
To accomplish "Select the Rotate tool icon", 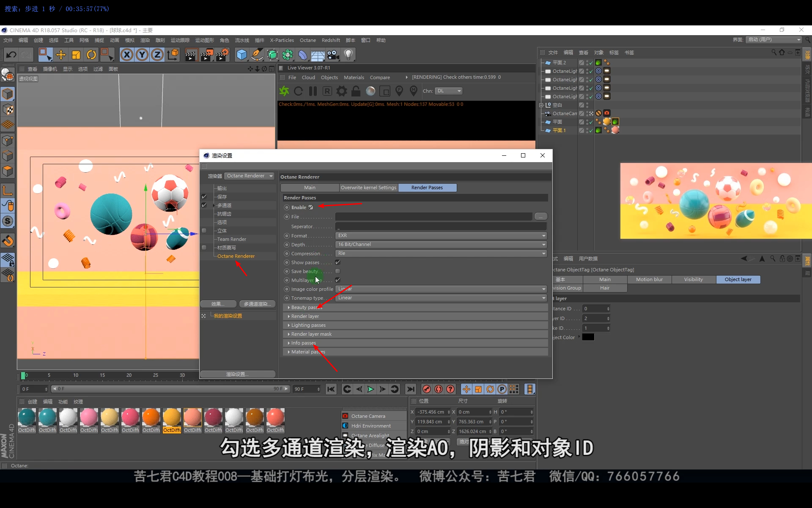I will (x=91, y=55).
